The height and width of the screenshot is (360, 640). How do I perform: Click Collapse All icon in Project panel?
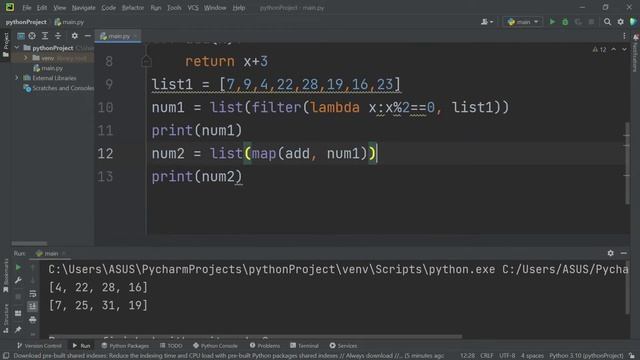[58, 36]
